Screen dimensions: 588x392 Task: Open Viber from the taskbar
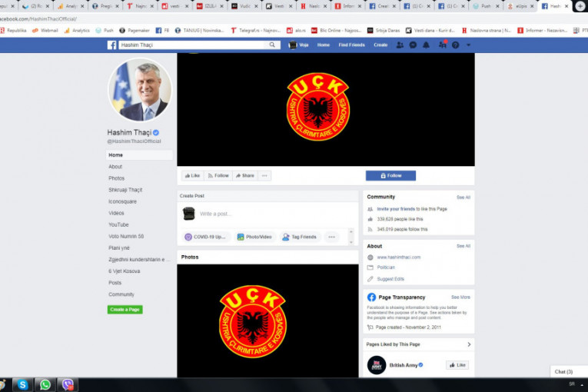pos(68,384)
